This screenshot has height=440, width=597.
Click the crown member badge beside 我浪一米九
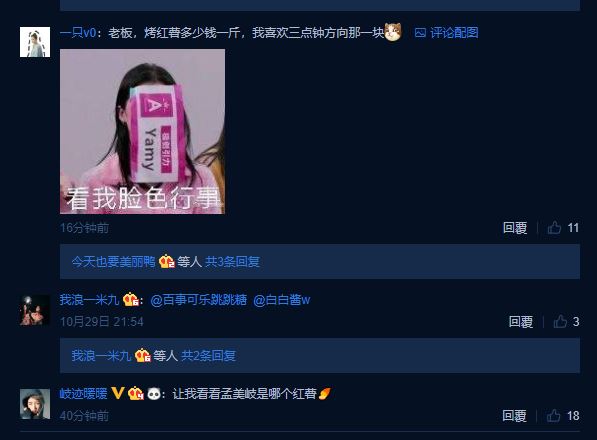pyautogui.click(x=131, y=300)
